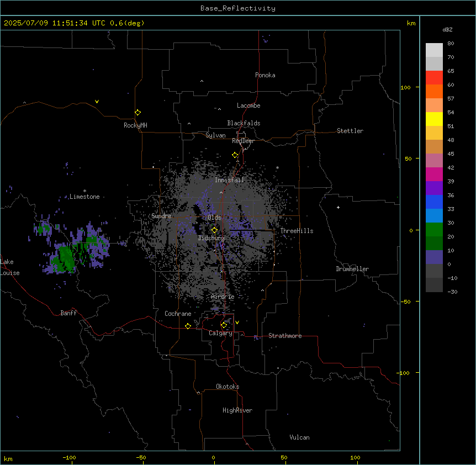Viewport: 476px width, 465px height.
Task: Click the yellow v marker east of Calgary
Action: tap(237, 323)
